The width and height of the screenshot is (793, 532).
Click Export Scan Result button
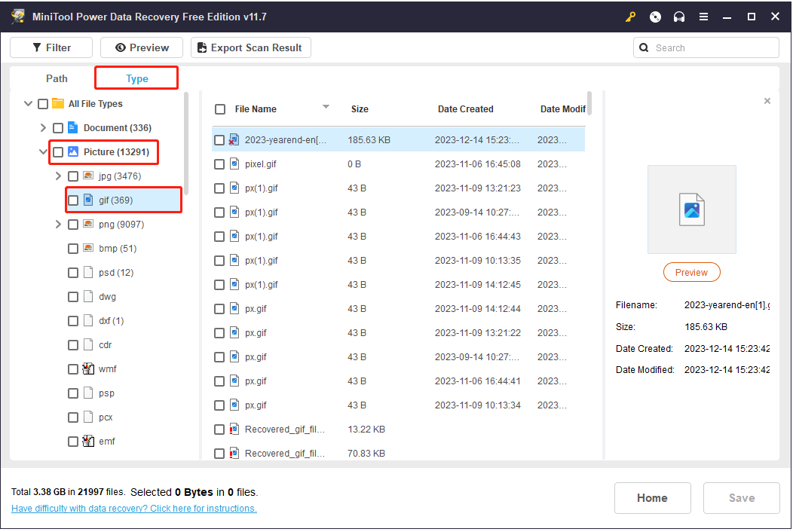click(250, 47)
